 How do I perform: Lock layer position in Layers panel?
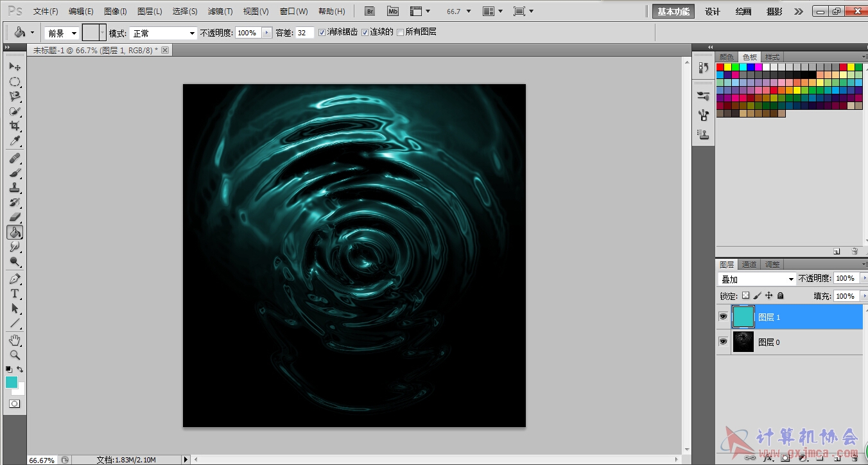pos(769,296)
